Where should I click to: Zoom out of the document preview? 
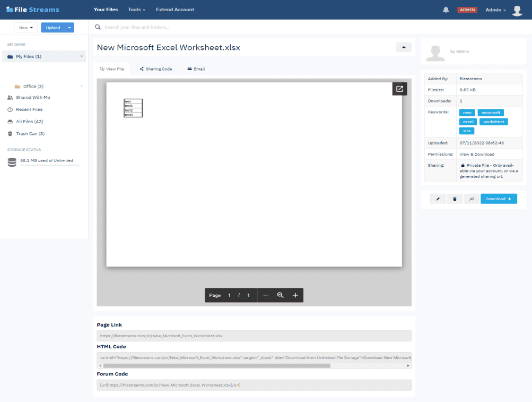tap(266, 295)
